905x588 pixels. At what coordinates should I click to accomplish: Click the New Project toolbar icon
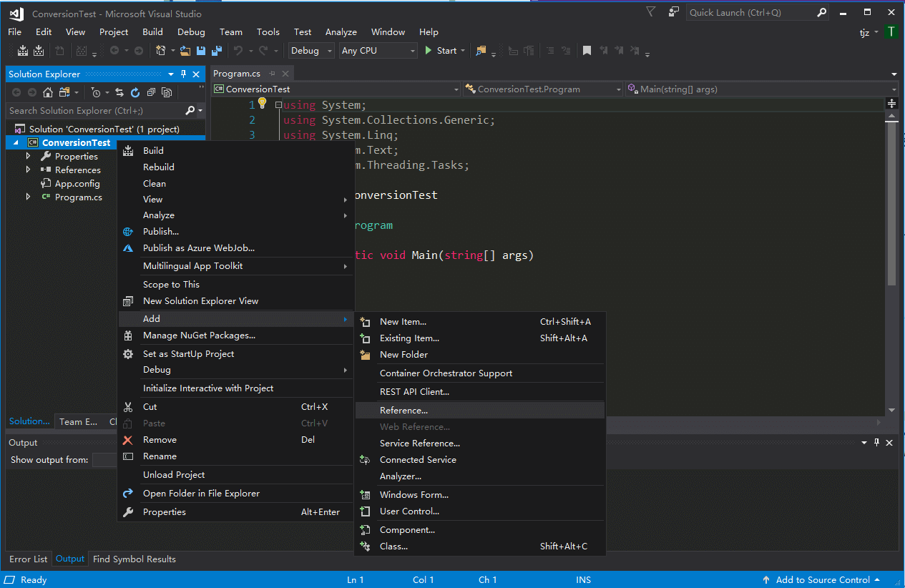pyautogui.click(x=161, y=51)
